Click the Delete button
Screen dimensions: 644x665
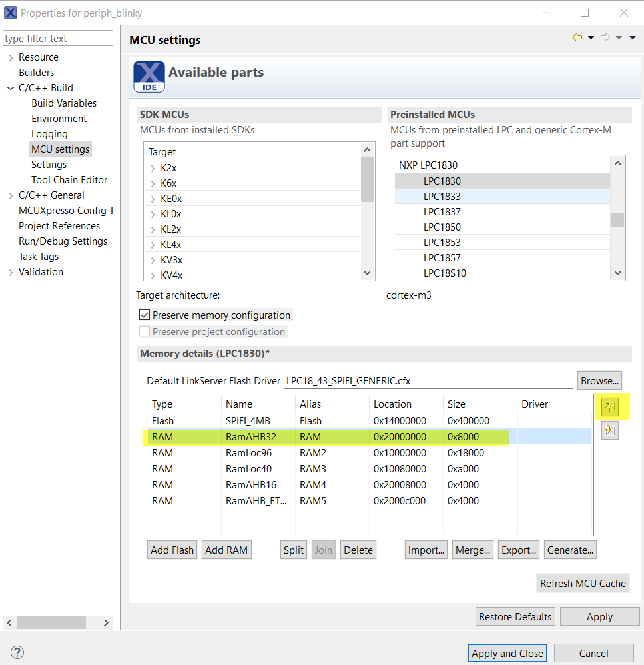tap(358, 550)
